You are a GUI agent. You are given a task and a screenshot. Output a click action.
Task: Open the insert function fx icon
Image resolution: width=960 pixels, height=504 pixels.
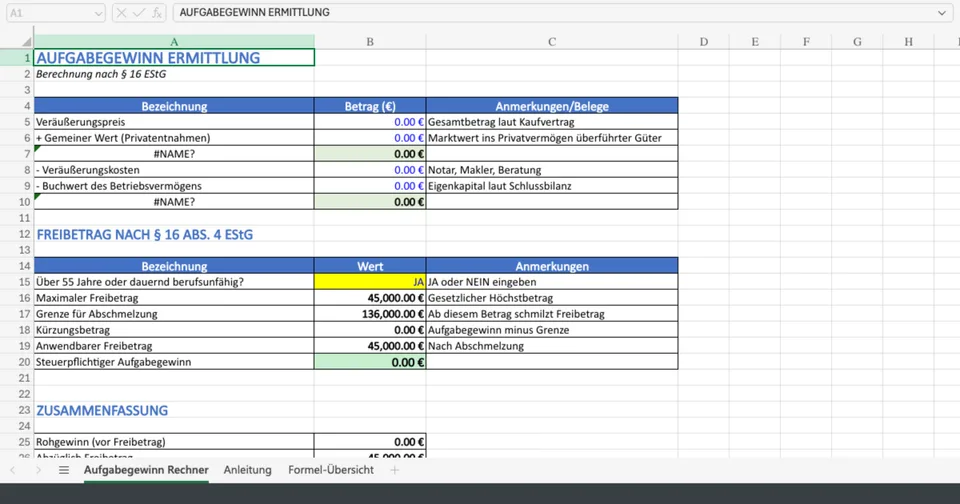coord(156,13)
